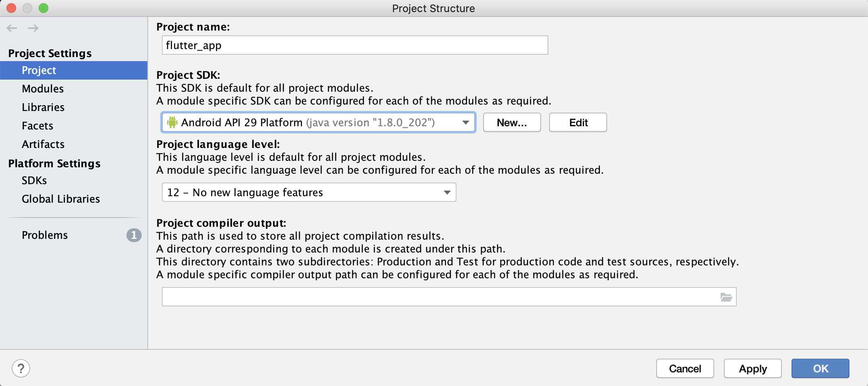Expand the Project language level dropdown
The width and height of the screenshot is (868, 386).
click(x=309, y=192)
